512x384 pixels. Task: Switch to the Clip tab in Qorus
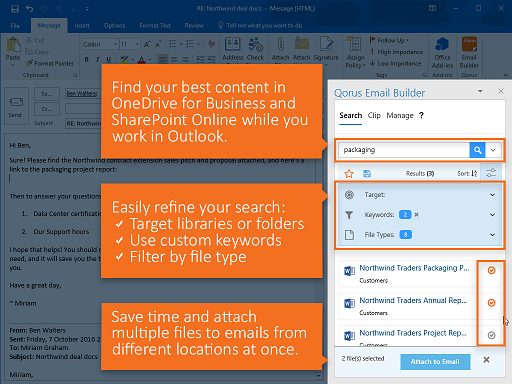click(374, 115)
